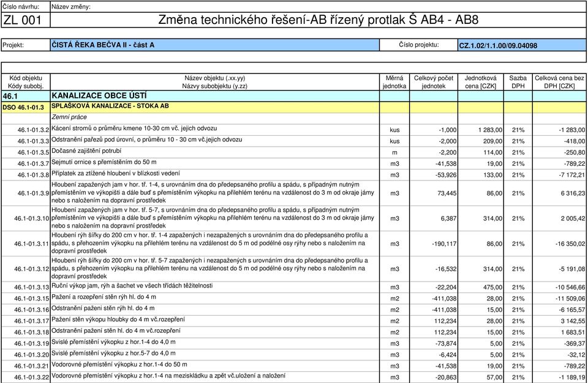Select 'Pažení a rozepření stěn rýh hl. do 4 m'
This screenshot has width=588, height=383.
coord(104,297)
